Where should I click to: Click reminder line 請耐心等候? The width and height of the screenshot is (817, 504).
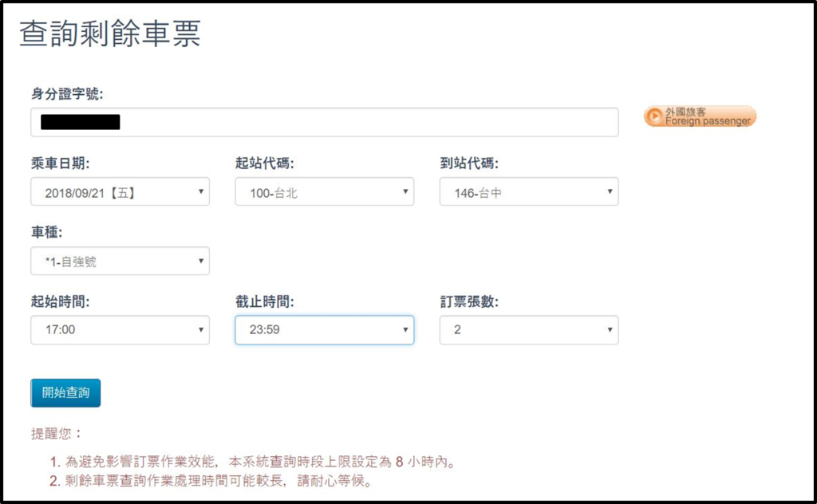(x=212, y=481)
